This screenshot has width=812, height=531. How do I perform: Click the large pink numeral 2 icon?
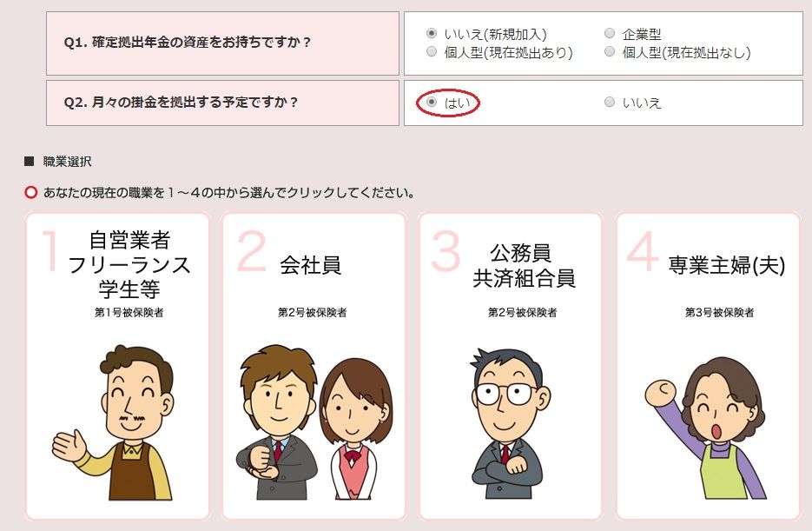[252, 252]
